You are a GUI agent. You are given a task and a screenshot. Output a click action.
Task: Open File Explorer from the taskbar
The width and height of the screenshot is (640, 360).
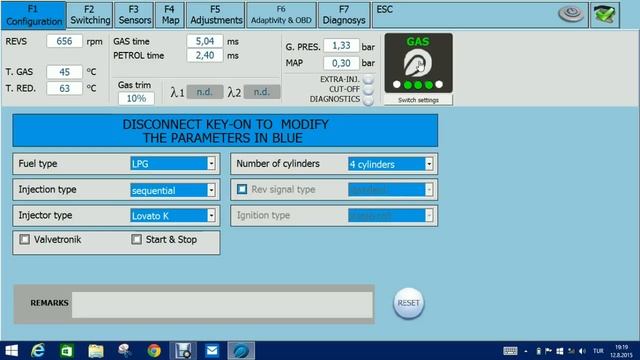96,351
